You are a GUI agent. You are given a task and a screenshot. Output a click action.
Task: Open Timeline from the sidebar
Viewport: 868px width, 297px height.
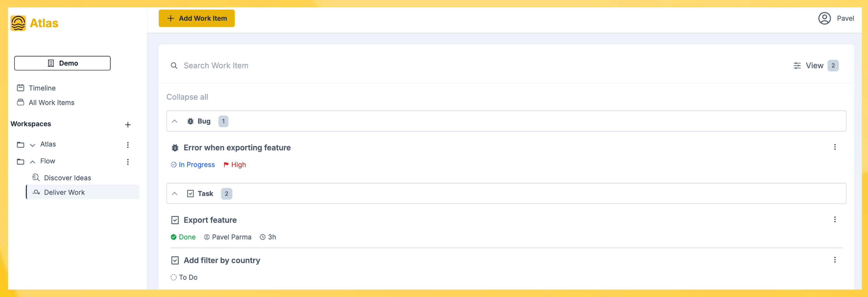tap(42, 88)
